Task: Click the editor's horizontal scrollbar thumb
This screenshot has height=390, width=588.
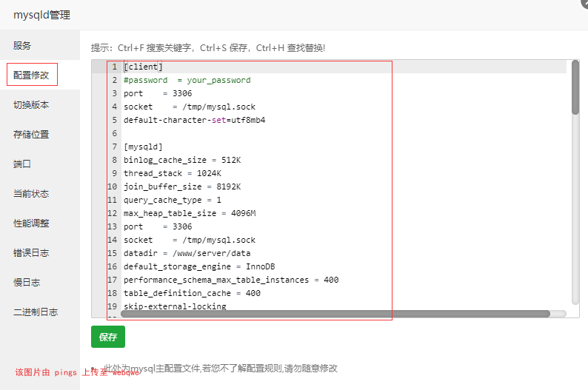Action: (x=335, y=314)
